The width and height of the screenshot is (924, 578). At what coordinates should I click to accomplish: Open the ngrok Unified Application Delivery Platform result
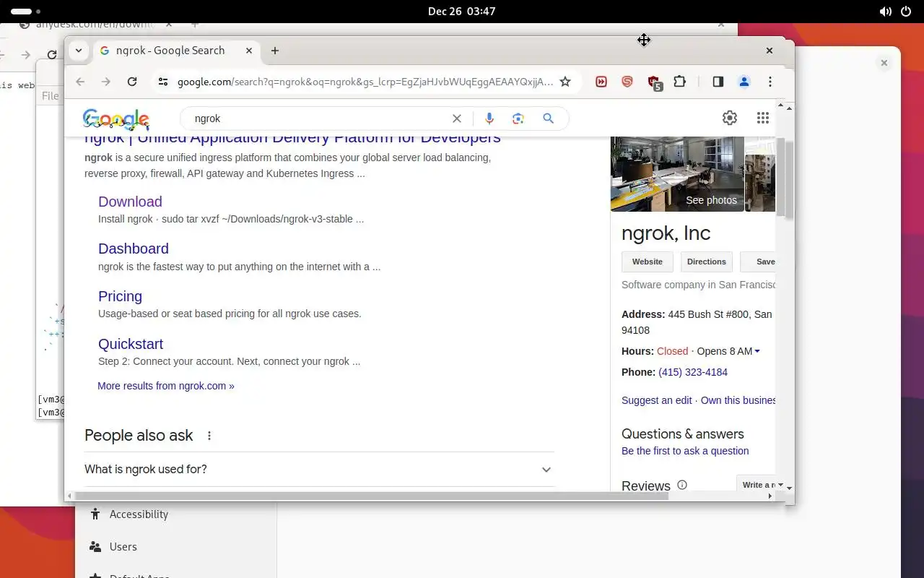292,137
